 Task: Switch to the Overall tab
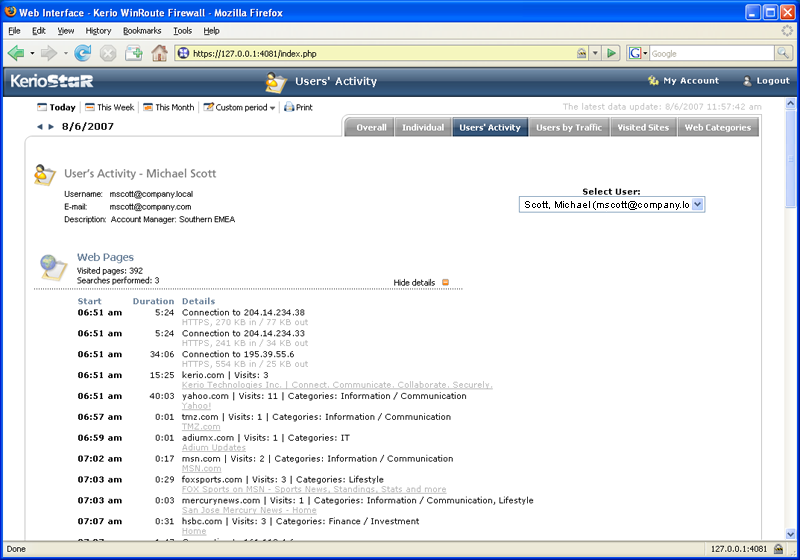[371, 128]
